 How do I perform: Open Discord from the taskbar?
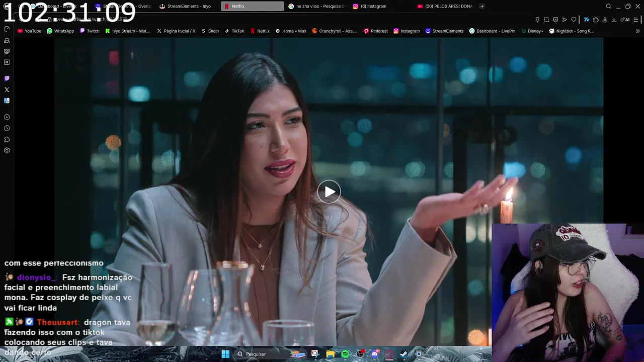pos(375,354)
